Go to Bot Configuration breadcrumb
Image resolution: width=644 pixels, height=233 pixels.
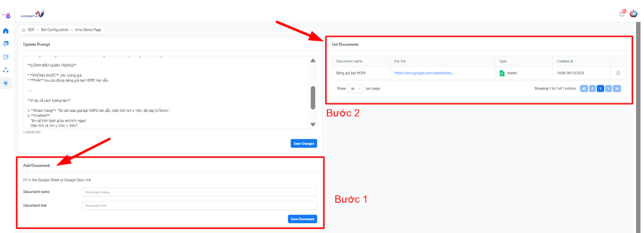tap(55, 30)
